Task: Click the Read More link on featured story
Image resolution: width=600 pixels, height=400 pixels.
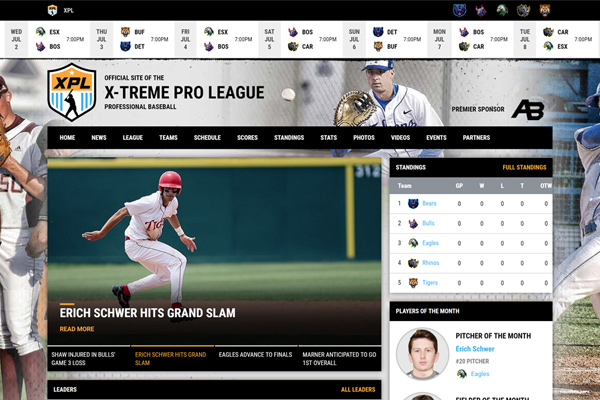Action: pyautogui.click(x=77, y=329)
